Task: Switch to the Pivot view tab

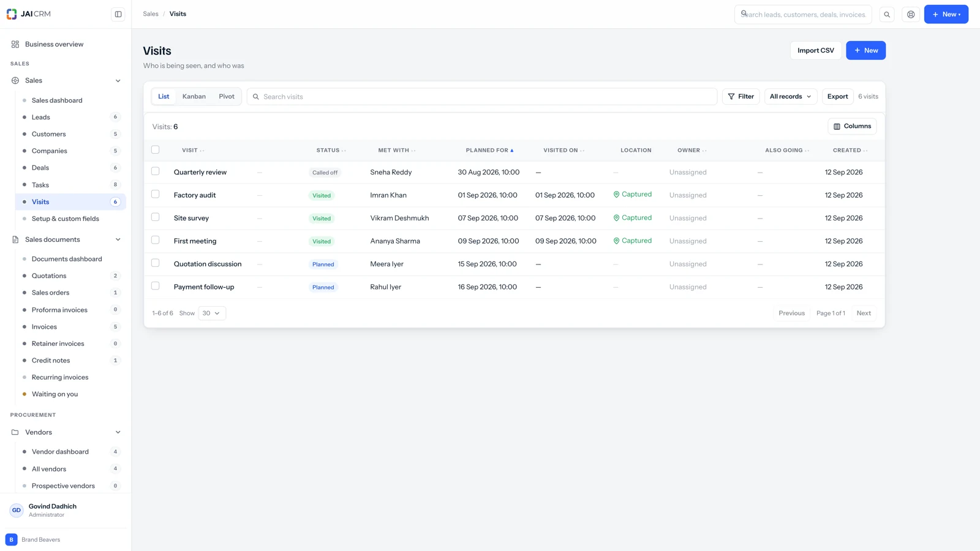Action: (227, 97)
